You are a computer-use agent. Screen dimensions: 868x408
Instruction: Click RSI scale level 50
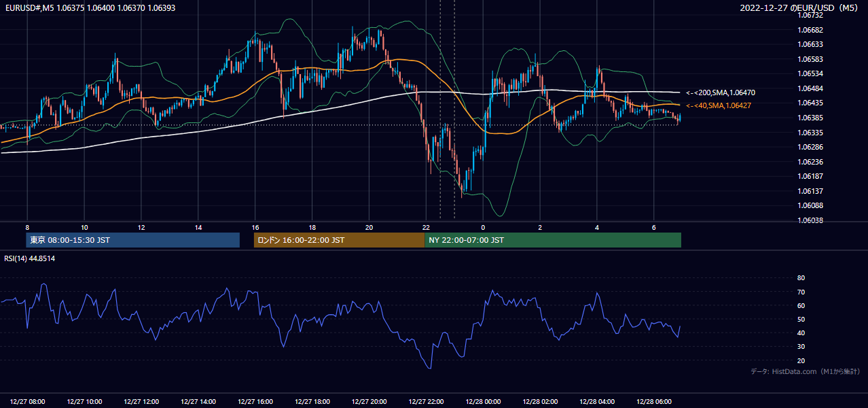click(x=801, y=319)
